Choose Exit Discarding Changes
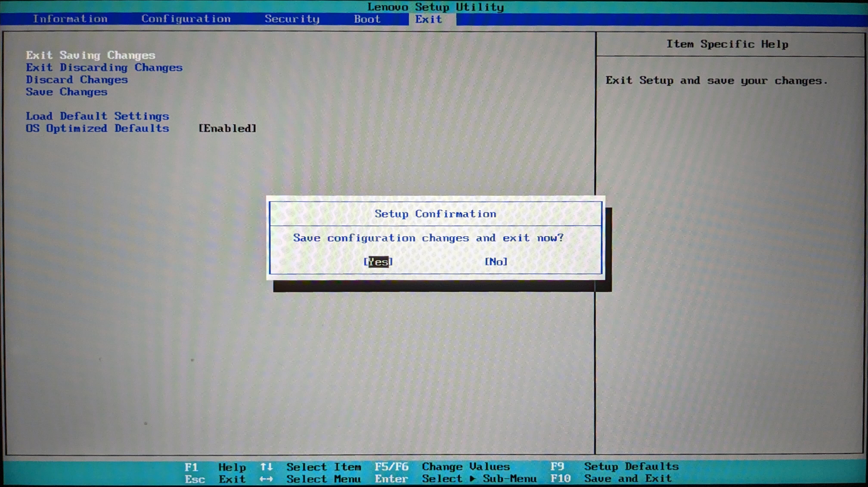 (104, 67)
